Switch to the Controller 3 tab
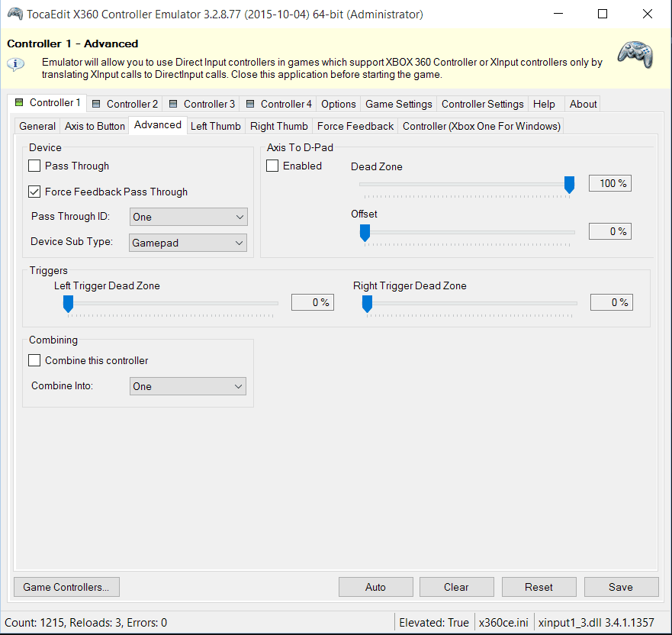 tap(201, 105)
